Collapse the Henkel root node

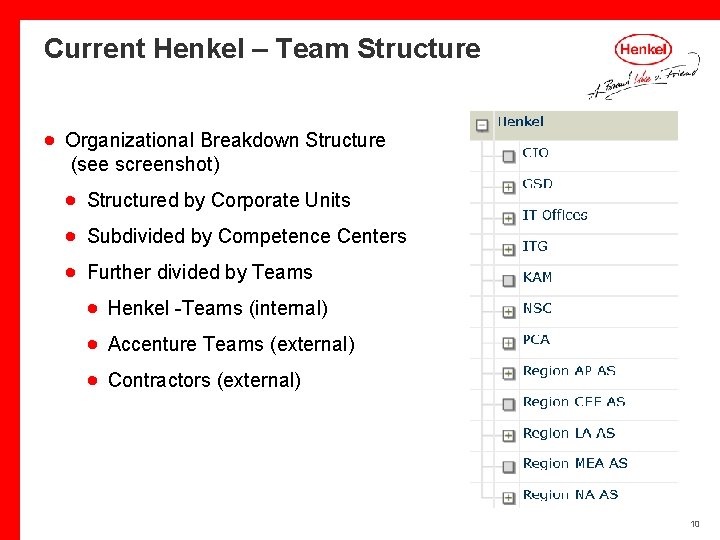pyautogui.click(x=482, y=125)
